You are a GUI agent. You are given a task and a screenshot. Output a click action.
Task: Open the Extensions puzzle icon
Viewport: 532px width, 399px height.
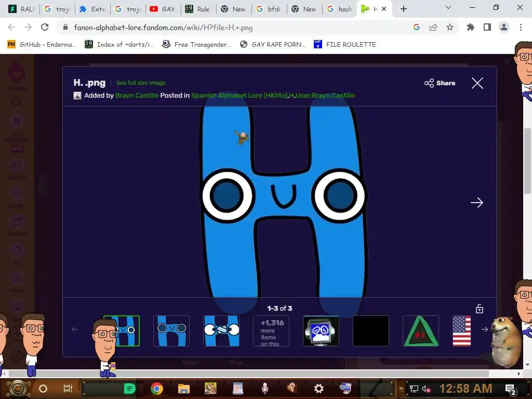tap(471, 27)
